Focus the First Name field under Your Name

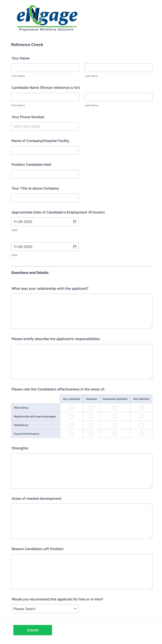45,67
